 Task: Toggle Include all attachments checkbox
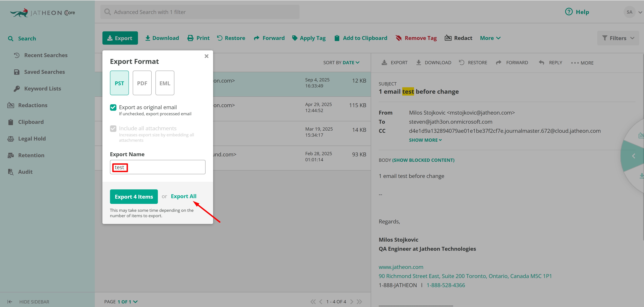(x=113, y=129)
